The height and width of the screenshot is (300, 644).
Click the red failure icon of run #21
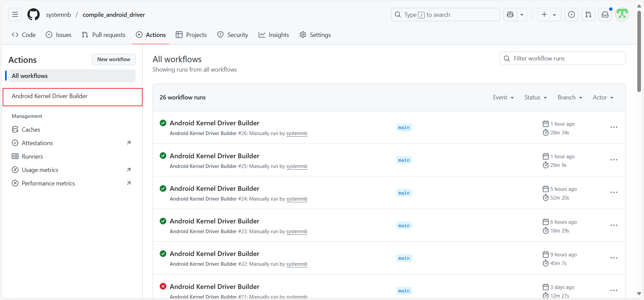pyautogui.click(x=163, y=286)
